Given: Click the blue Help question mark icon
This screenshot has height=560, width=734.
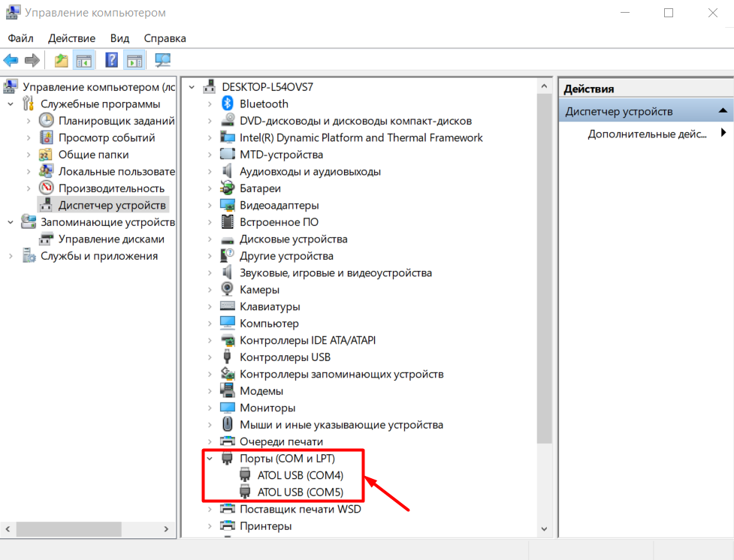Looking at the screenshot, I should click(111, 60).
